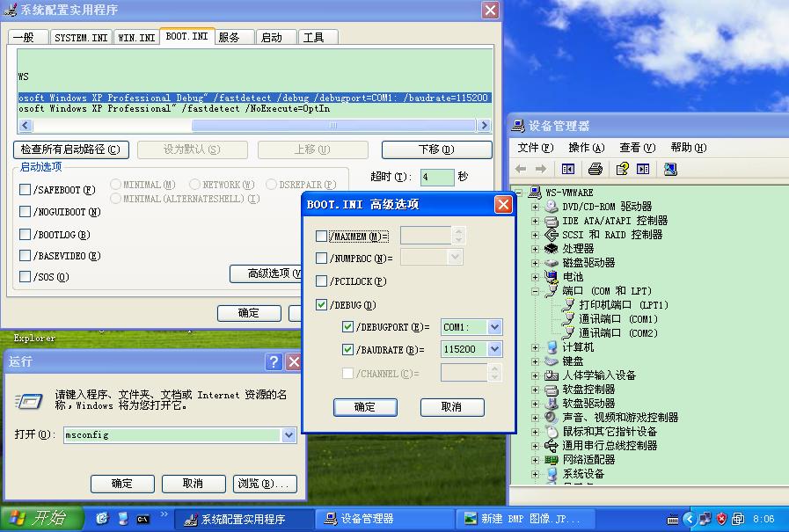This screenshot has width=789, height=532.
Task: Toggle the /PCILOCK checkbox
Action: (321, 281)
